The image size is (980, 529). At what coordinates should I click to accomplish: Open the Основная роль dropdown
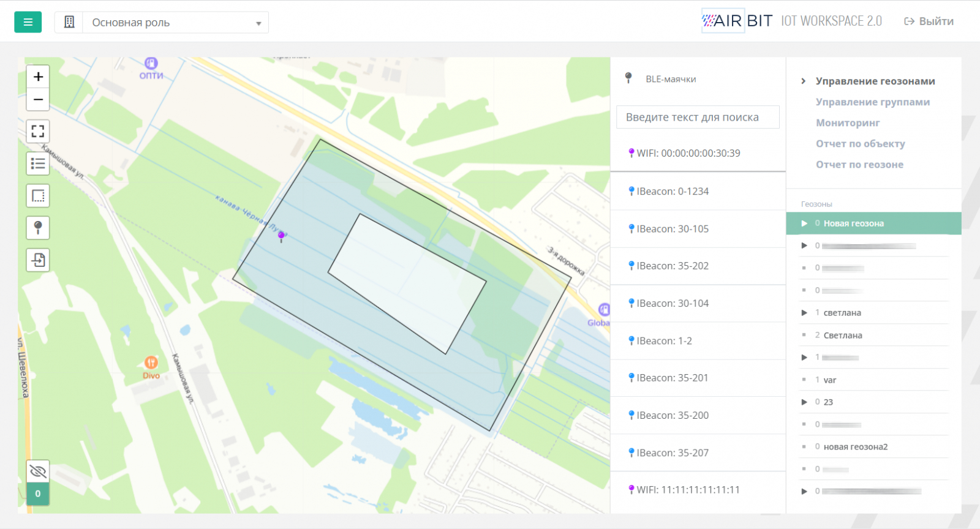(x=175, y=23)
